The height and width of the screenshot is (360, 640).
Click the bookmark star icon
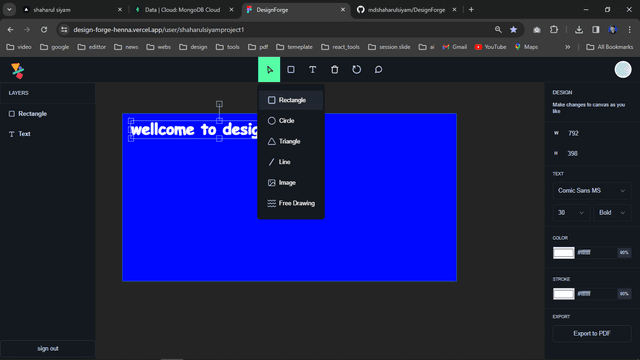pos(513,29)
